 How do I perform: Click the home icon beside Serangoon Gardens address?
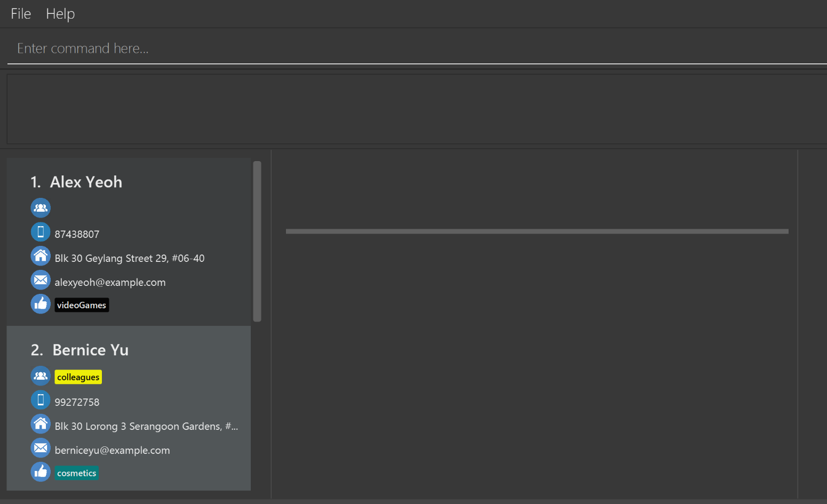pyautogui.click(x=41, y=424)
